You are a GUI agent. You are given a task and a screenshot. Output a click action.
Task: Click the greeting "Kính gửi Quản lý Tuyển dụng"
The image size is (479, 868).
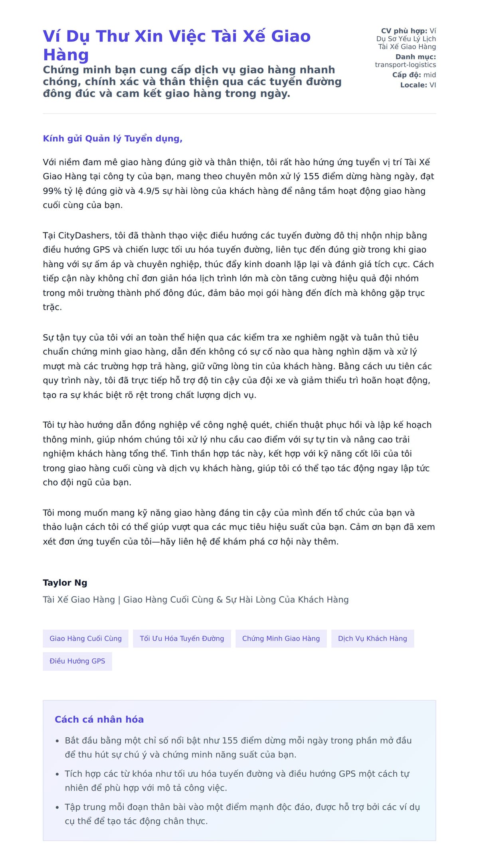[113, 139]
